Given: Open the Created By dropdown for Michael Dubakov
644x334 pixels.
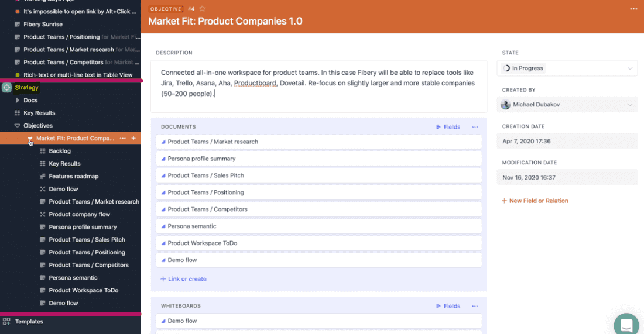Looking at the screenshot, I should 567,105.
